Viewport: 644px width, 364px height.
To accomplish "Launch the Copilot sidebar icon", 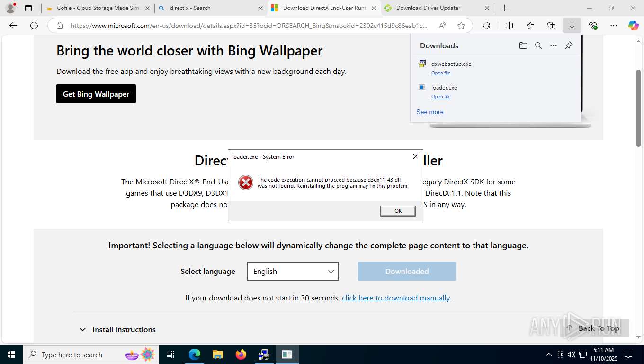I will [633, 26].
